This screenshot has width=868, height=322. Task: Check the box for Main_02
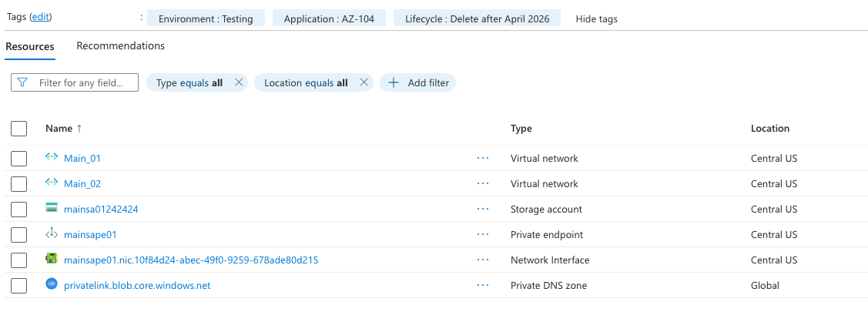tap(19, 183)
